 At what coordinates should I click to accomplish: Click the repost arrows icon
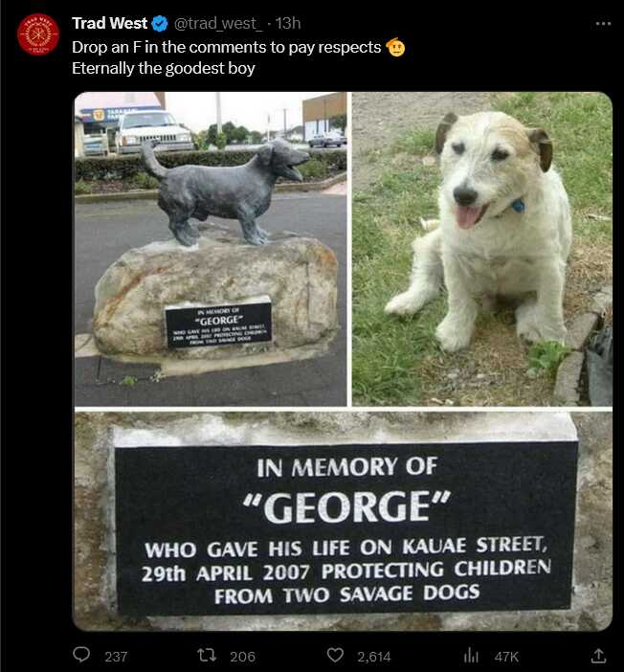tap(206, 656)
